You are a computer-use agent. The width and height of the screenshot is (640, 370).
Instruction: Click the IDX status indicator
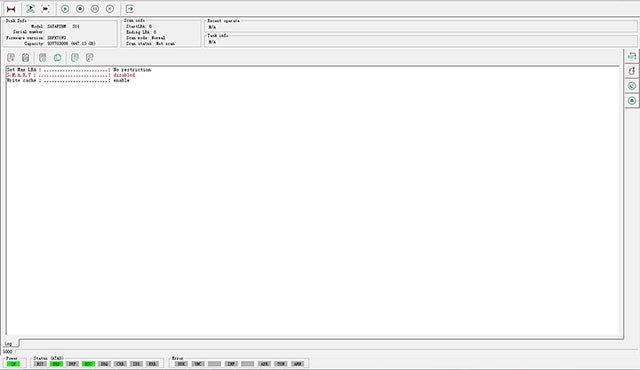136,363
